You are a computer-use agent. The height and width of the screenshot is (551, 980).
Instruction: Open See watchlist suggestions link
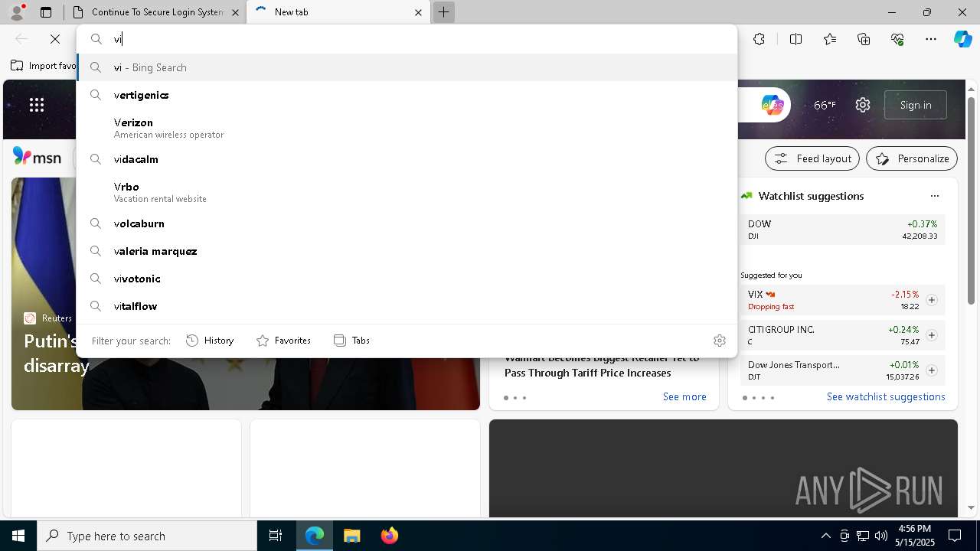(886, 396)
